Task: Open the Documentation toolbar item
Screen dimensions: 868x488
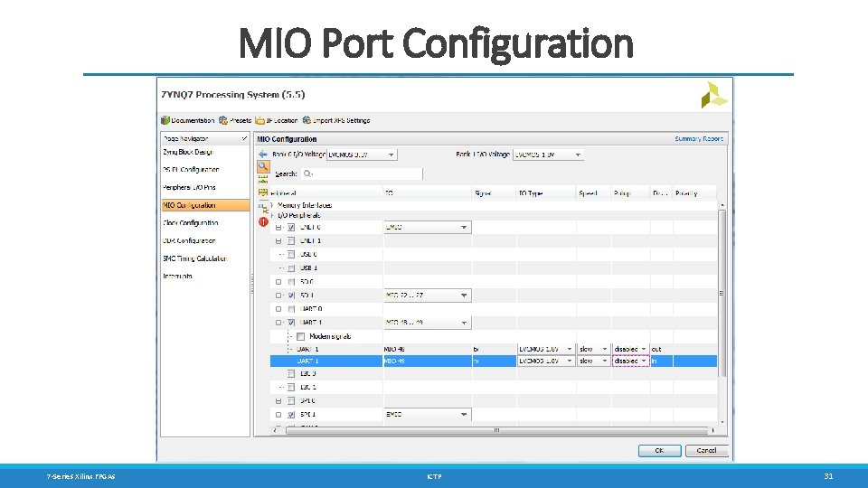Action: [x=188, y=120]
